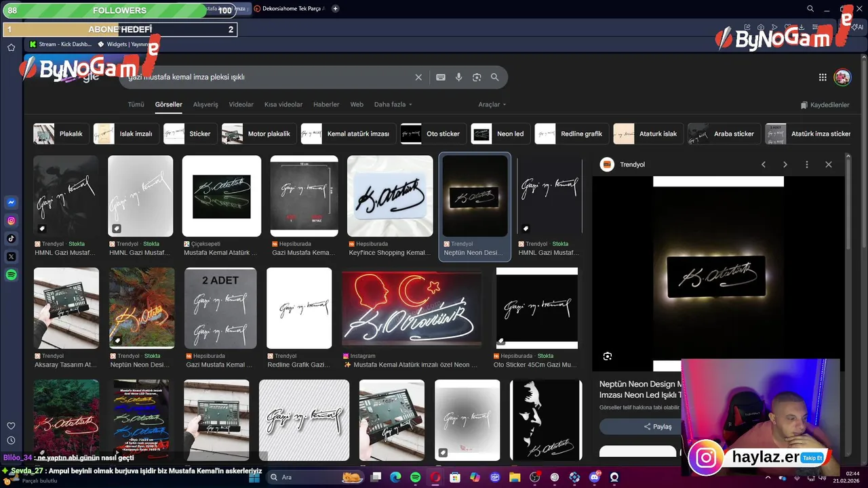Viewport: 868px width, 488px height.
Task: Filter results by Islak imzalı chip
Action: click(x=125, y=134)
